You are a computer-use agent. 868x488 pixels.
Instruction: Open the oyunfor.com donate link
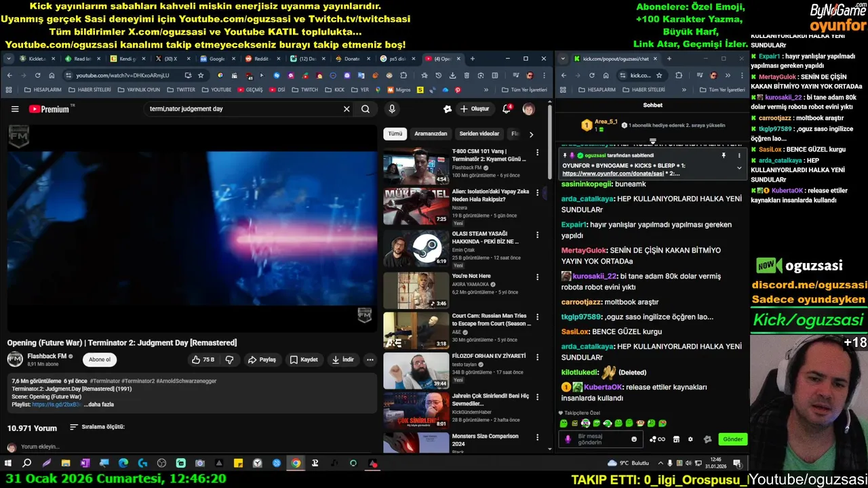point(612,174)
